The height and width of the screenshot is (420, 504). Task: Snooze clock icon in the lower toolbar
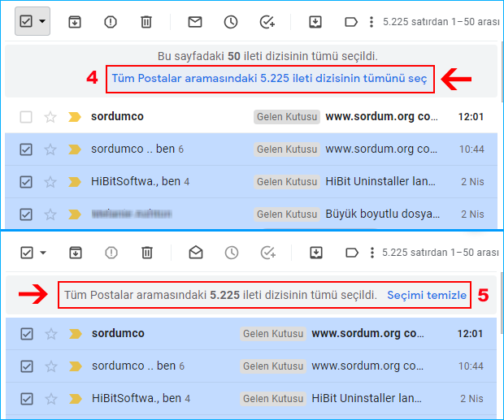coord(232,253)
